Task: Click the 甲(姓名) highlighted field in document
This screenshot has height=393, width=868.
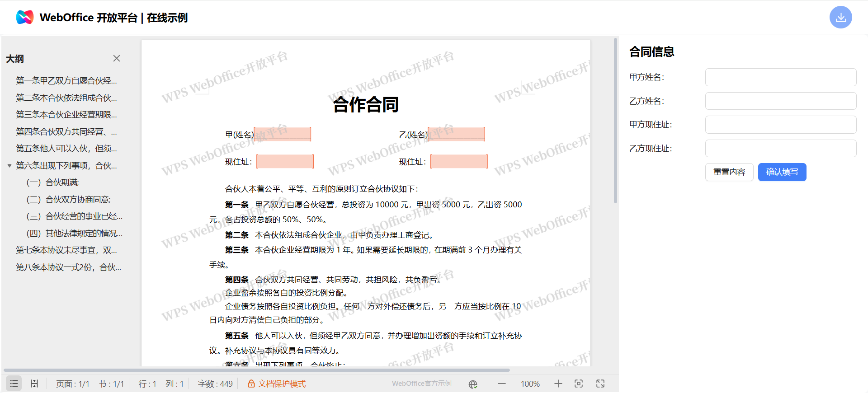Action: tap(283, 134)
